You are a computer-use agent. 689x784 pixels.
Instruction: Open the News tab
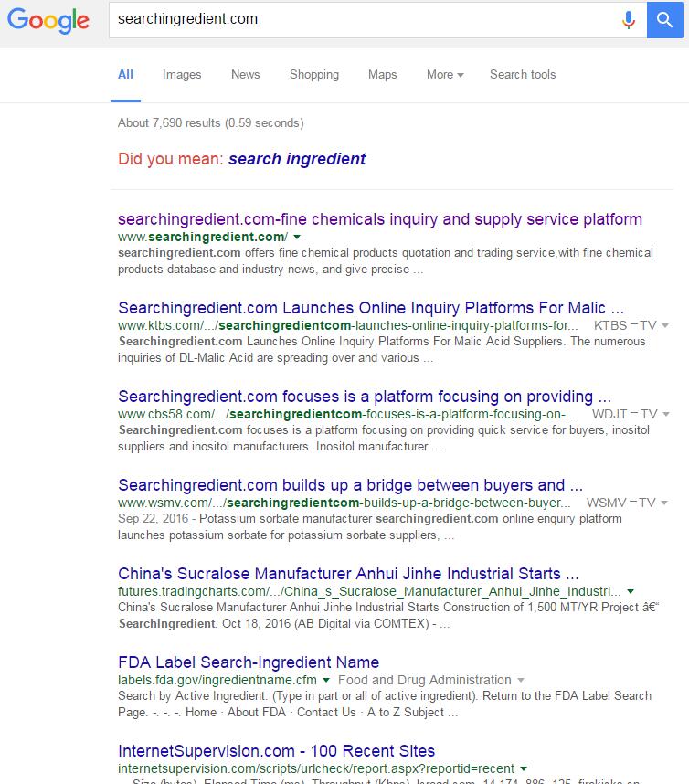[245, 75]
